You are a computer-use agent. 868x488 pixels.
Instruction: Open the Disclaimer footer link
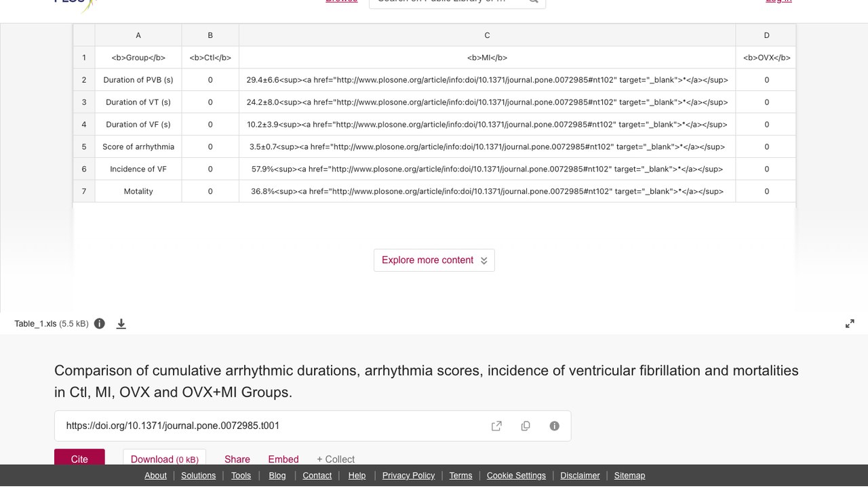(580, 475)
